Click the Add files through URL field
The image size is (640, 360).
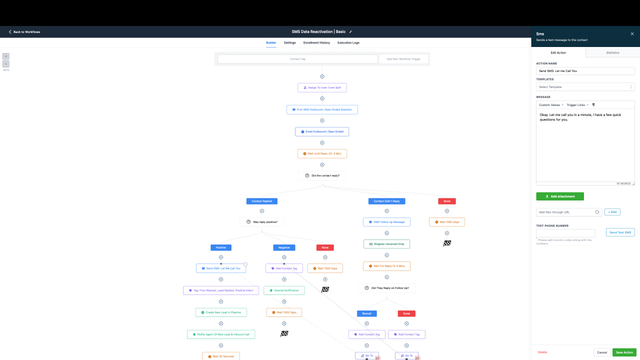568,212
